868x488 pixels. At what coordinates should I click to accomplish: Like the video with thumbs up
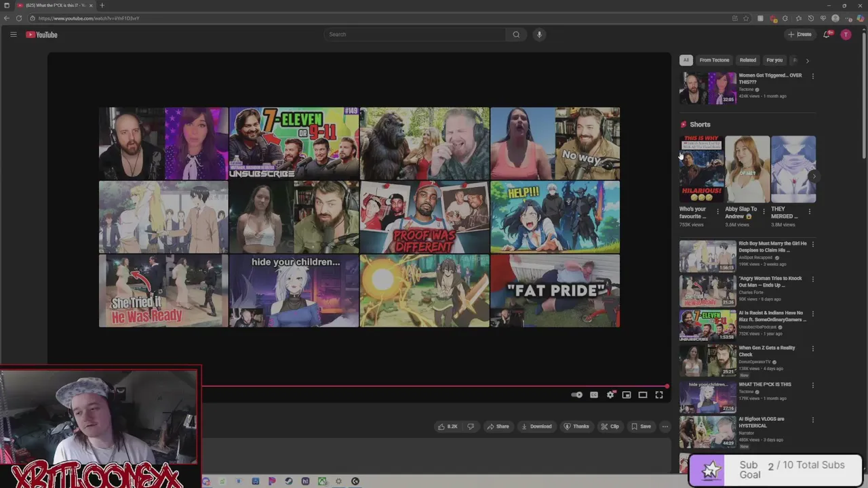pos(448,426)
